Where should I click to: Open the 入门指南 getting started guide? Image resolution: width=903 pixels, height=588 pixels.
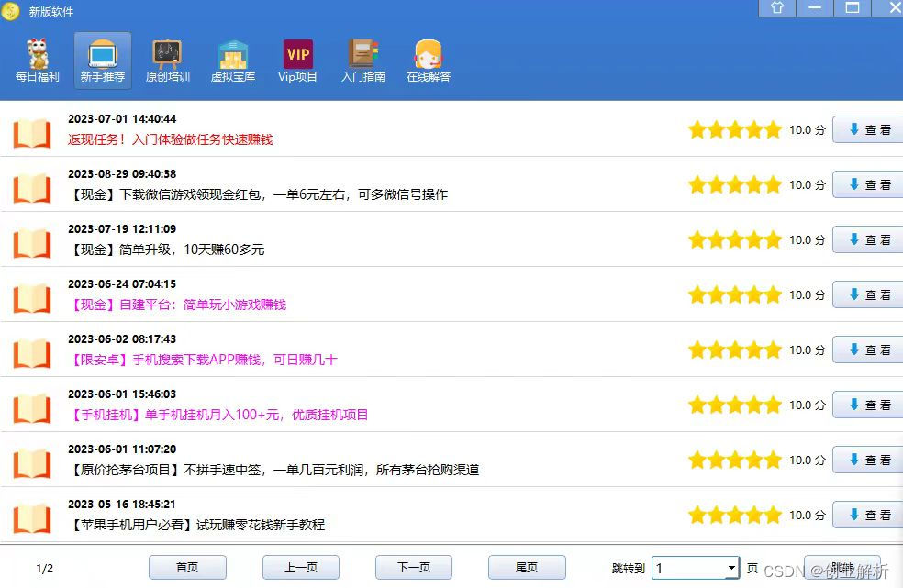pyautogui.click(x=362, y=60)
